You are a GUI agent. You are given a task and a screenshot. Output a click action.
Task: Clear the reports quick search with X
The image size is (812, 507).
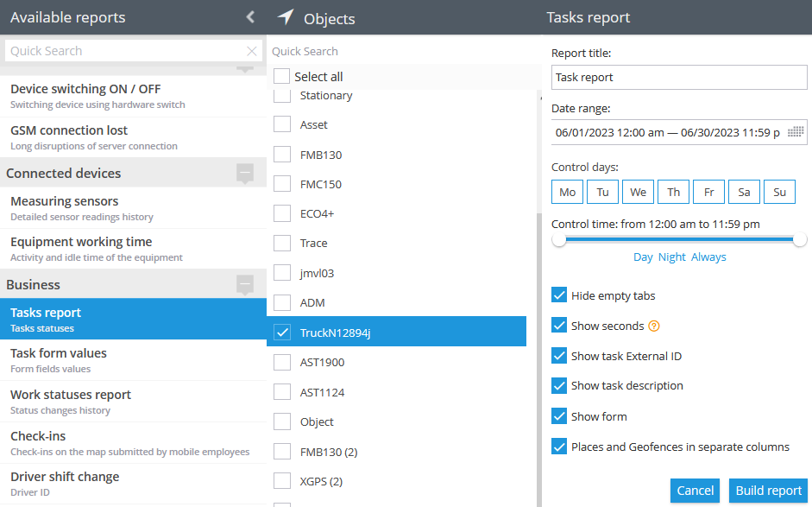pos(252,51)
